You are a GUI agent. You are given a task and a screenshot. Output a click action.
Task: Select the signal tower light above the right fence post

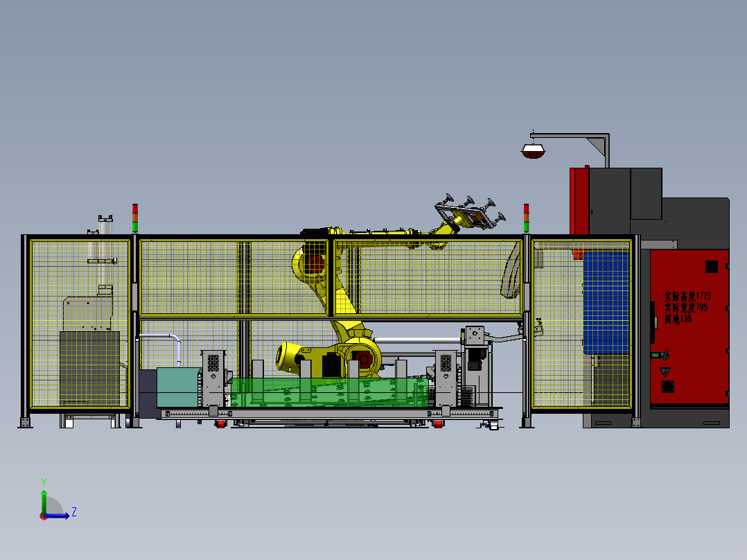(x=527, y=218)
